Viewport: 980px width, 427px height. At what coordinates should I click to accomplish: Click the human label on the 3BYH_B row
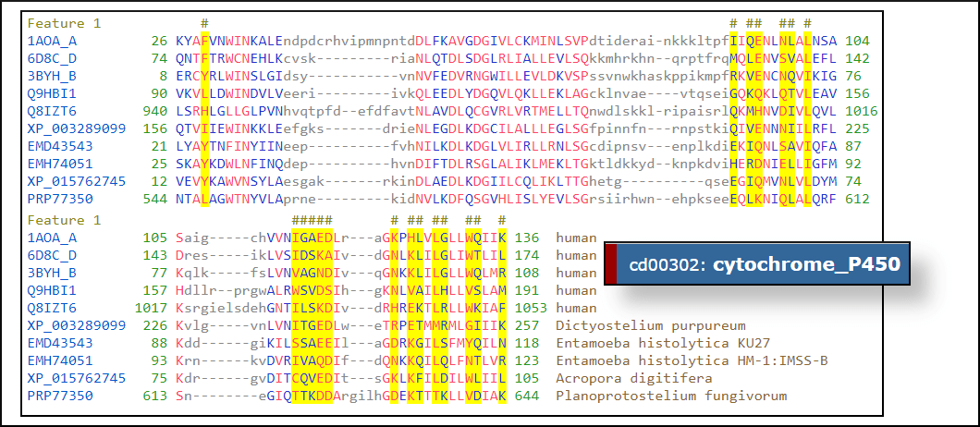576,273
